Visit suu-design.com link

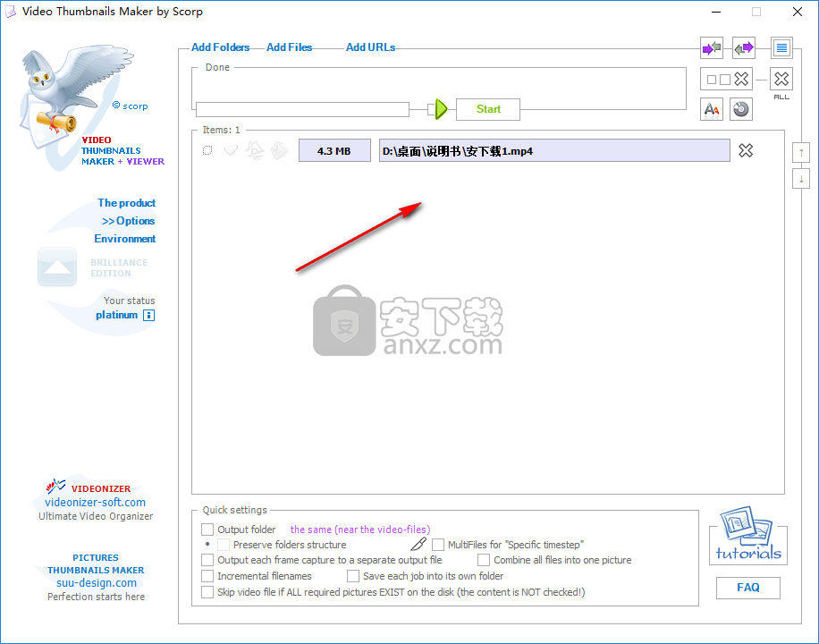coord(97,583)
